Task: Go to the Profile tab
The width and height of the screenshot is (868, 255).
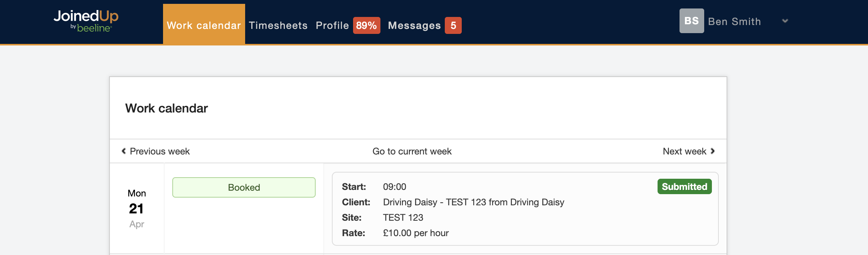Action: point(332,25)
